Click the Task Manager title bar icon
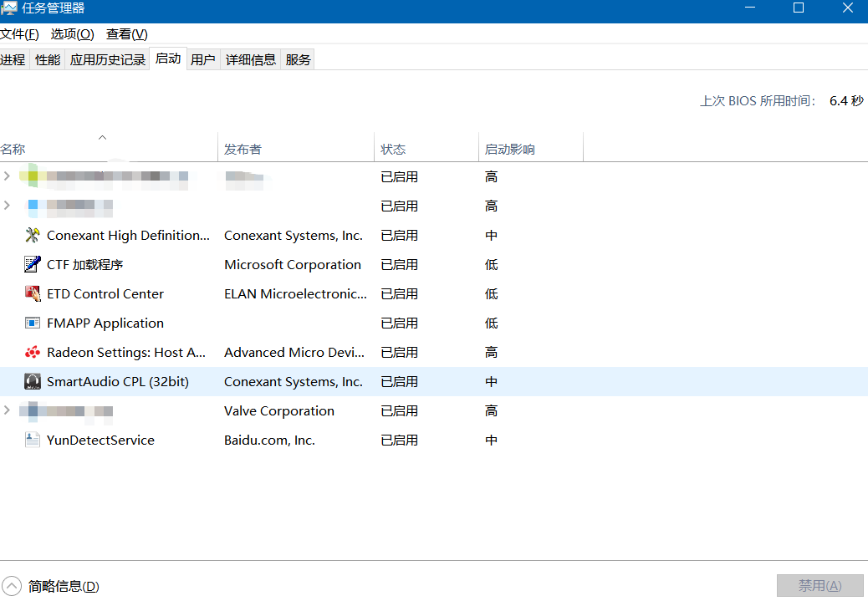The width and height of the screenshot is (868, 601). (x=8, y=8)
